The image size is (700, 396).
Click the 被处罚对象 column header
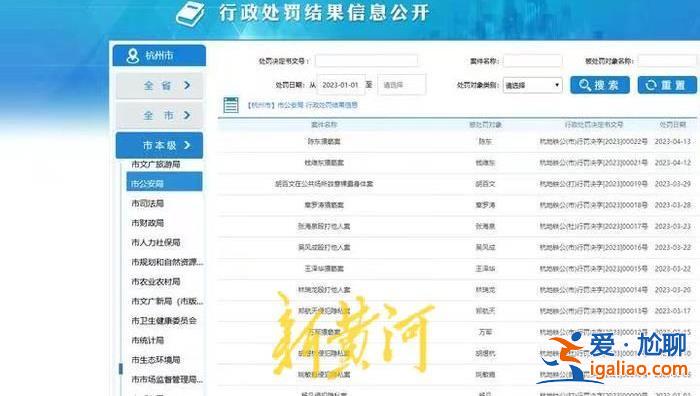[485, 125]
